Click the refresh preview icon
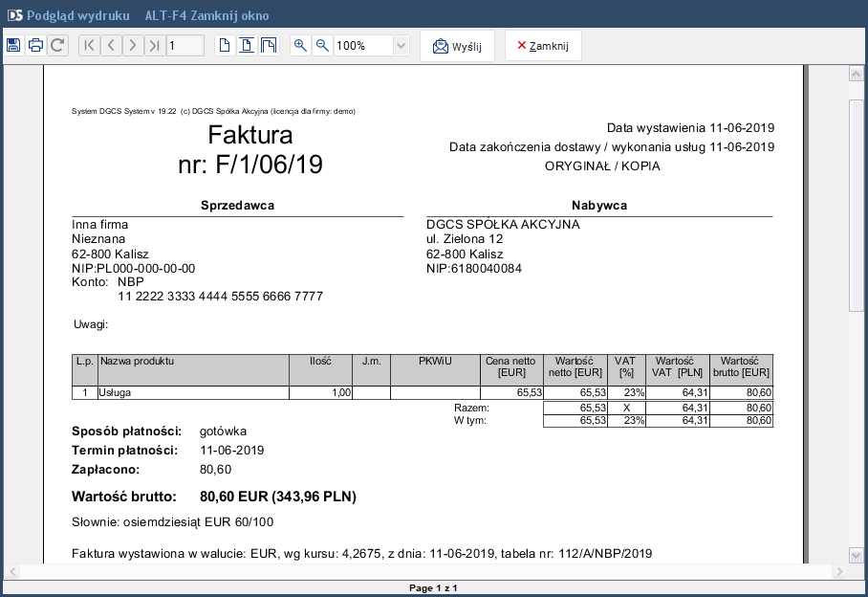 (x=57, y=45)
